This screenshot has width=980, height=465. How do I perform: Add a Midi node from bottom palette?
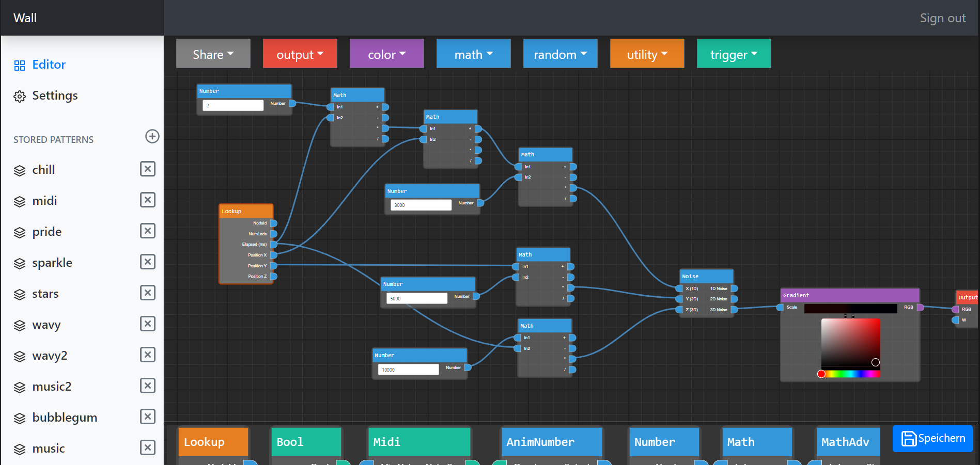(419, 442)
